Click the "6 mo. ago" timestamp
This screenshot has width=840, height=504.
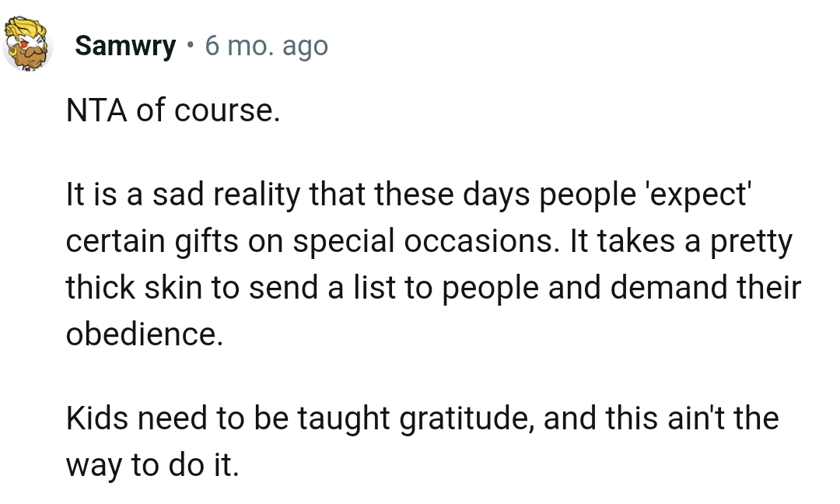pos(266,47)
